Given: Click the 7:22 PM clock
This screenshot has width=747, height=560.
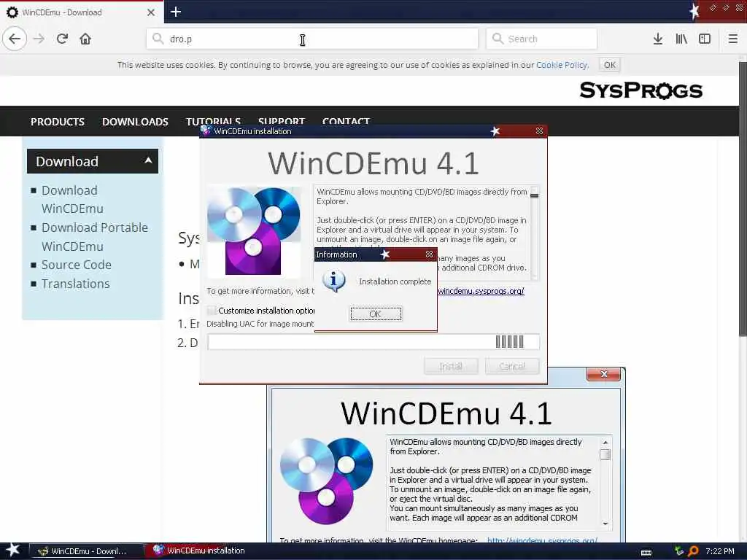Looking at the screenshot, I should [720, 551].
